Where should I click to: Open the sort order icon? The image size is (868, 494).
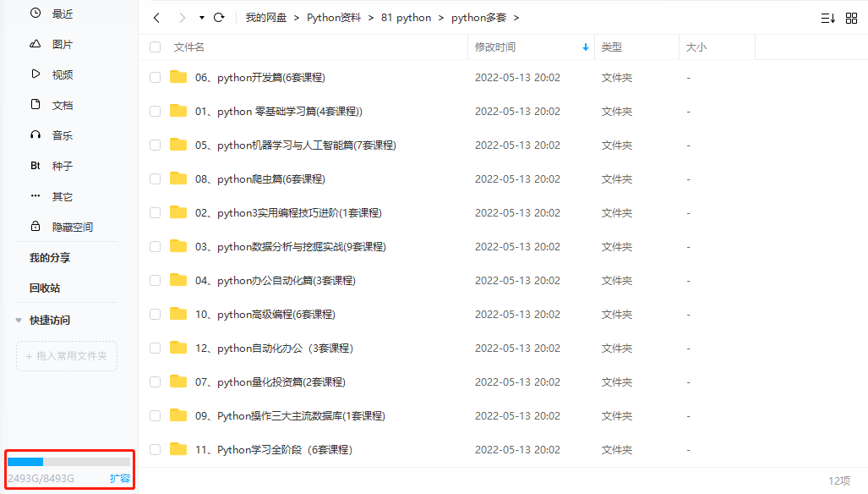coord(827,17)
